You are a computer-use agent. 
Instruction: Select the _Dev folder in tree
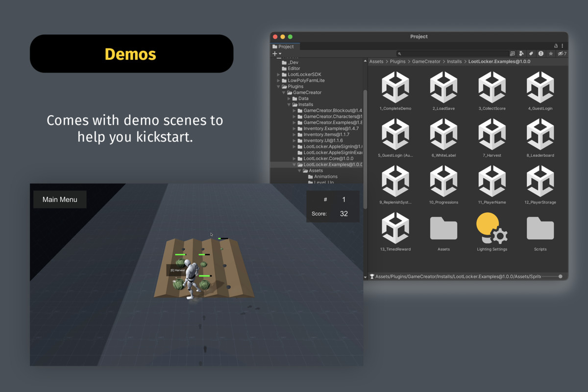click(291, 63)
